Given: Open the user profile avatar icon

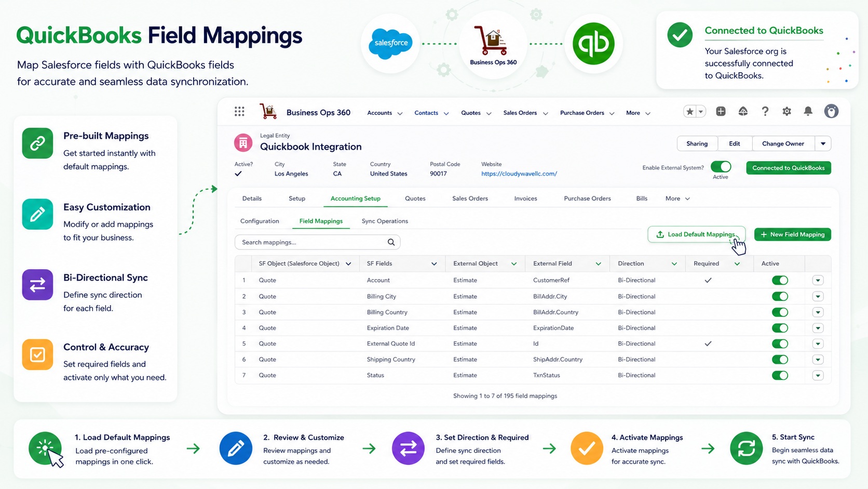Looking at the screenshot, I should click(831, 111).
